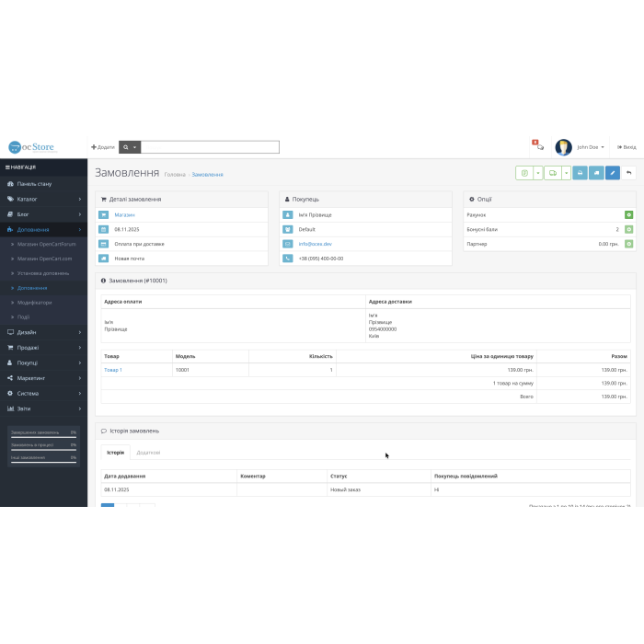Image resolution: width=644 pixels, height=644 pixels.
Task: Collapse the Доповнення parent sidebar menu
Action: tap(43, 230)
